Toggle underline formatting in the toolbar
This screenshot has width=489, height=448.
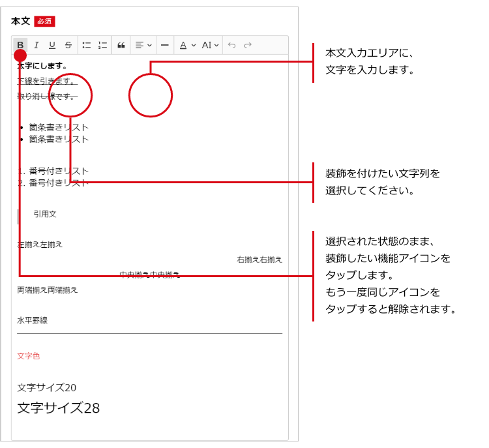pos(52,45)
